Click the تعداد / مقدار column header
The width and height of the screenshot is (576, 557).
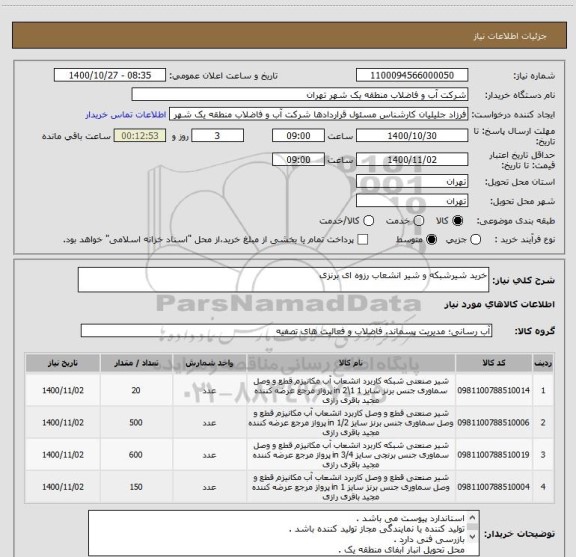point(136,363)
